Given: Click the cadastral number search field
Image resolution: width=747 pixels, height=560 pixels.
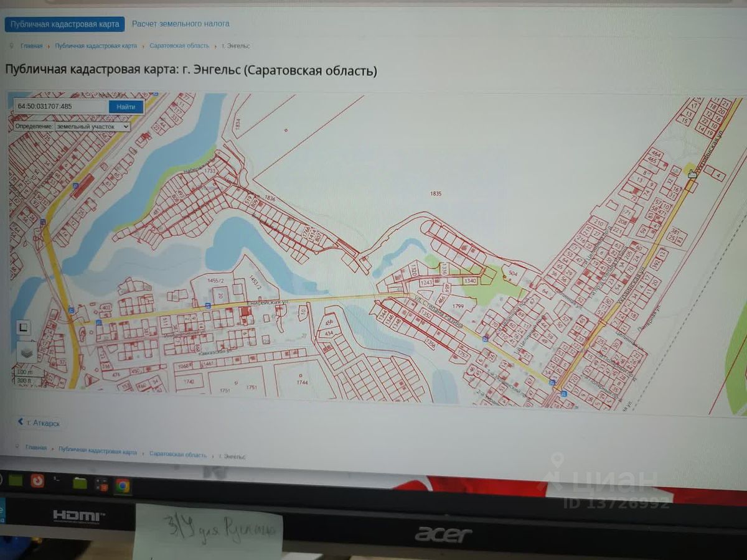Looking at the screenshot, I should (x=61, y=106).
